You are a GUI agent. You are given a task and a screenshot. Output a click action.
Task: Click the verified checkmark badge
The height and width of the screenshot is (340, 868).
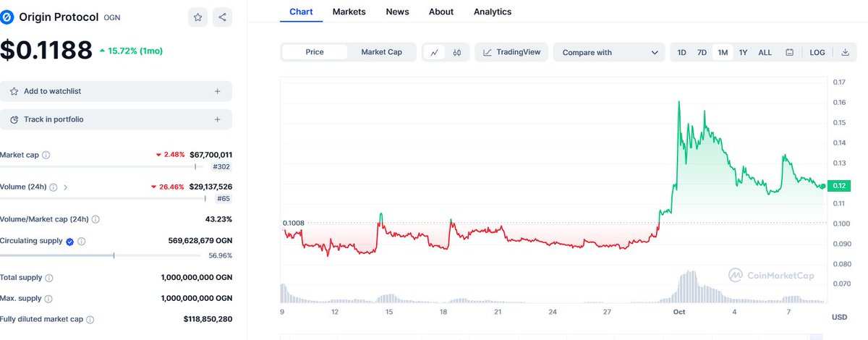point(69,242)
